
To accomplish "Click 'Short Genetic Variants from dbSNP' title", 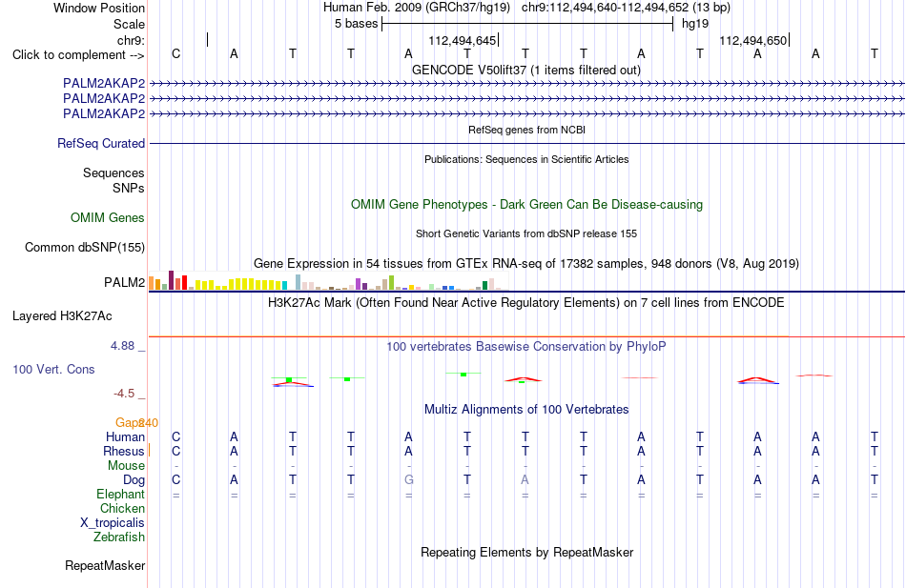I will tap(525, 233).
